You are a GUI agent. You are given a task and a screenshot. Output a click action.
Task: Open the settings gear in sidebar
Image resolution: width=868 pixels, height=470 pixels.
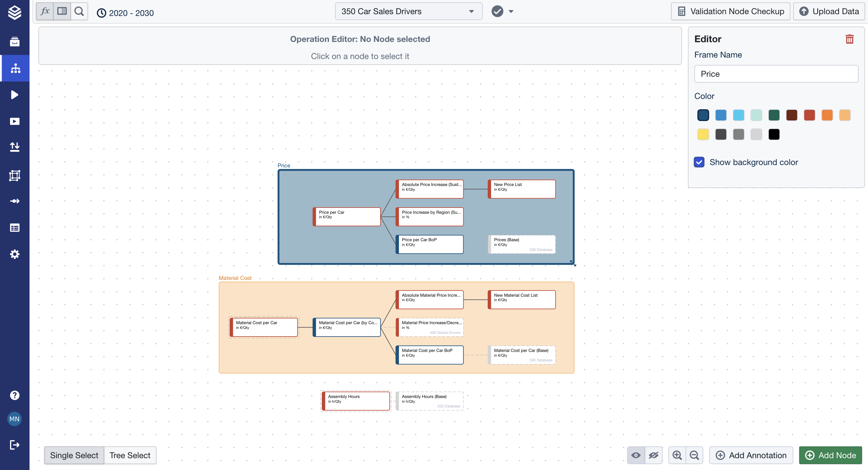click(14, 254)
